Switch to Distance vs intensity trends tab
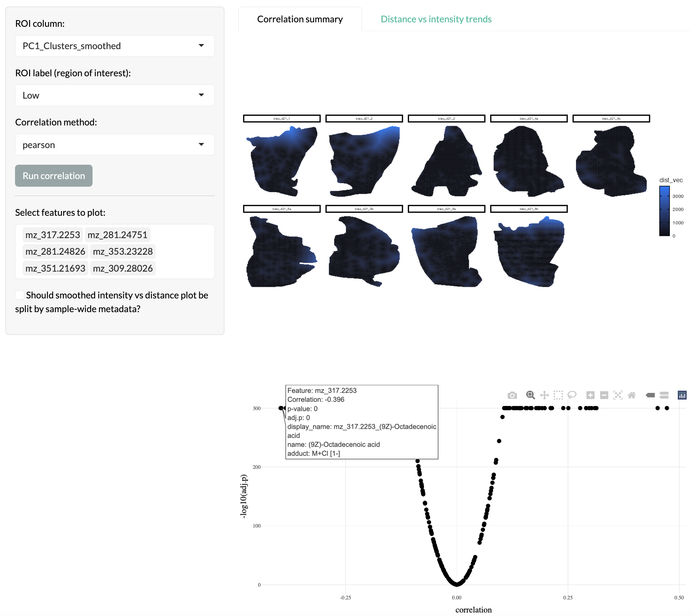This screenshot has height=616, width=695. point(436,19)
